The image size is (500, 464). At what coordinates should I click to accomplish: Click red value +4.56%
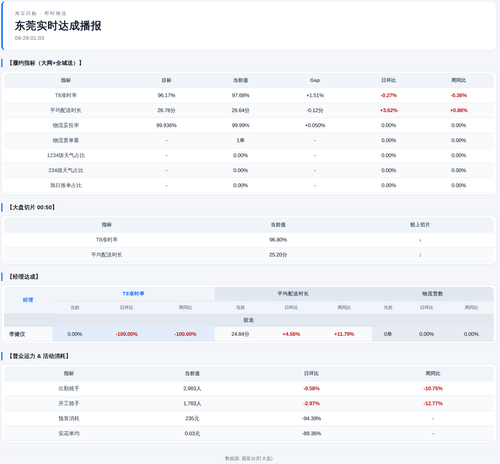[291, 334]
